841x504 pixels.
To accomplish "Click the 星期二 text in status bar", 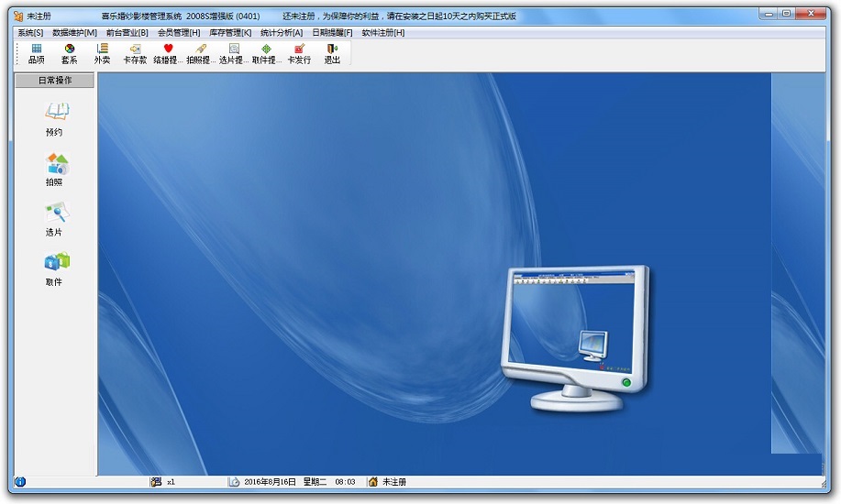I will point(315,482).
